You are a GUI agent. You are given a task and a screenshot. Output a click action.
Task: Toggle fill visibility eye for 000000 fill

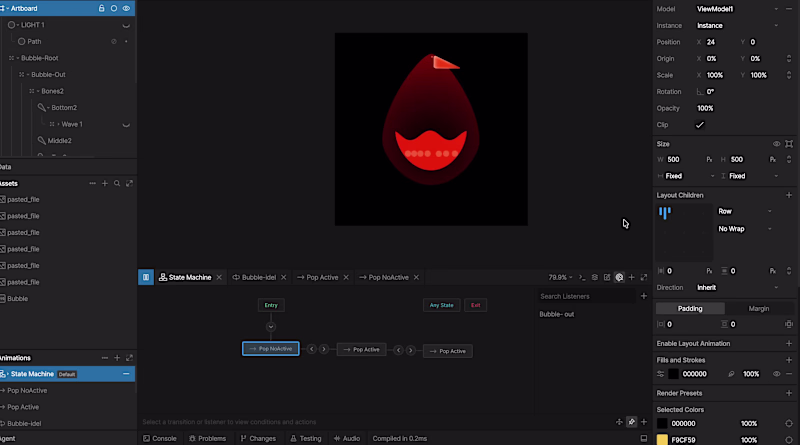pos(776,374)
